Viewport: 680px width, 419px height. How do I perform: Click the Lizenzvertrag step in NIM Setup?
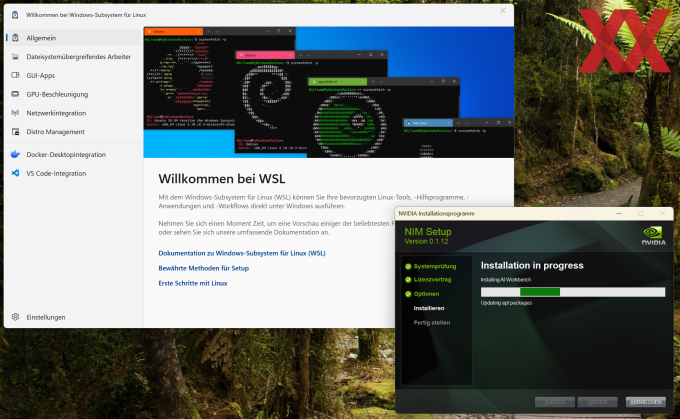(432, 279)
